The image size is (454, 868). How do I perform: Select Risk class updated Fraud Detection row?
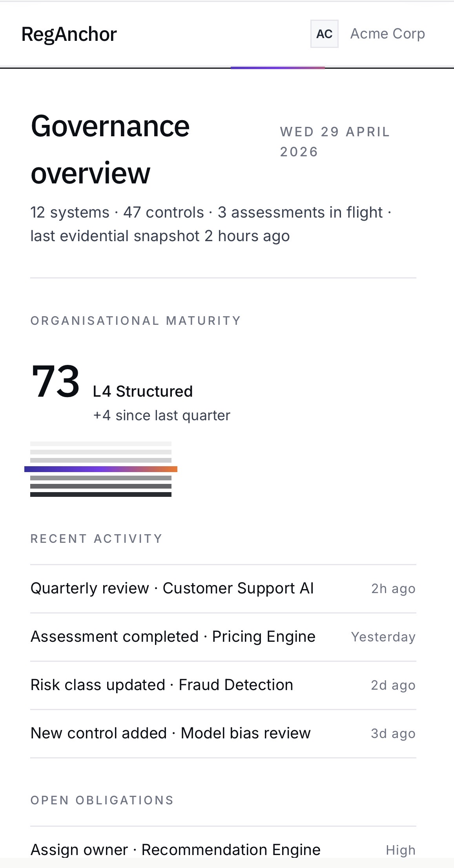tap(223, 685)
